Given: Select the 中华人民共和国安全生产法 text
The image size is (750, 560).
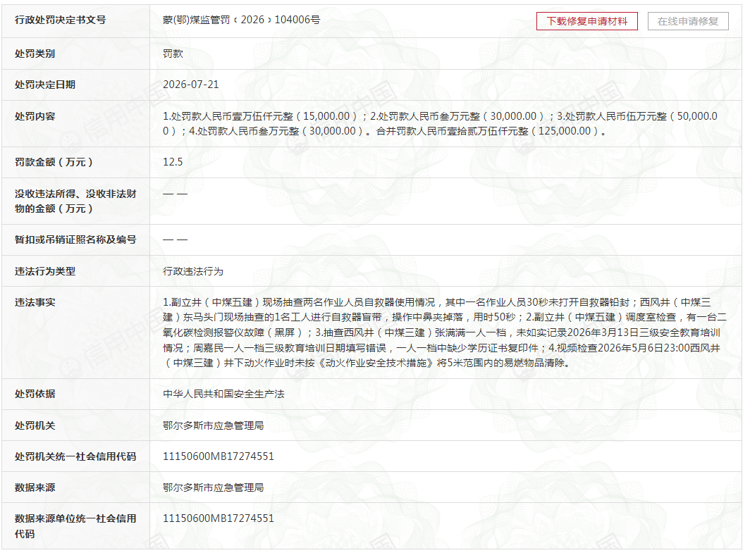Looking at the screenshot, I should click(x=224, y=394).
